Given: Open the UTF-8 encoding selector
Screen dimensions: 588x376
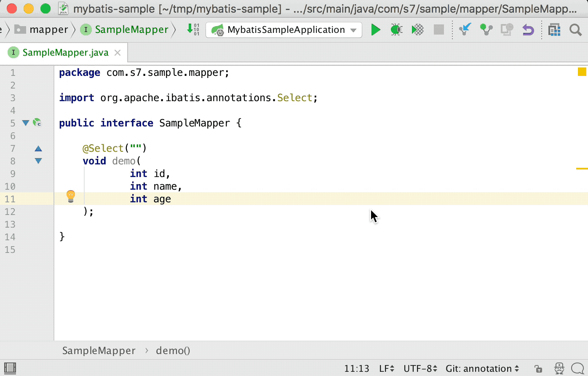Looking at the screenshot, I should (x=420, y=368).
